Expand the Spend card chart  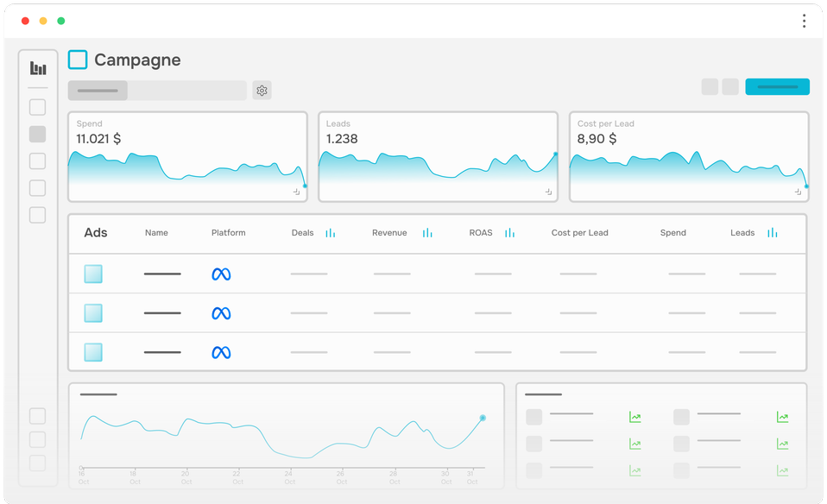tap(298, 192)
